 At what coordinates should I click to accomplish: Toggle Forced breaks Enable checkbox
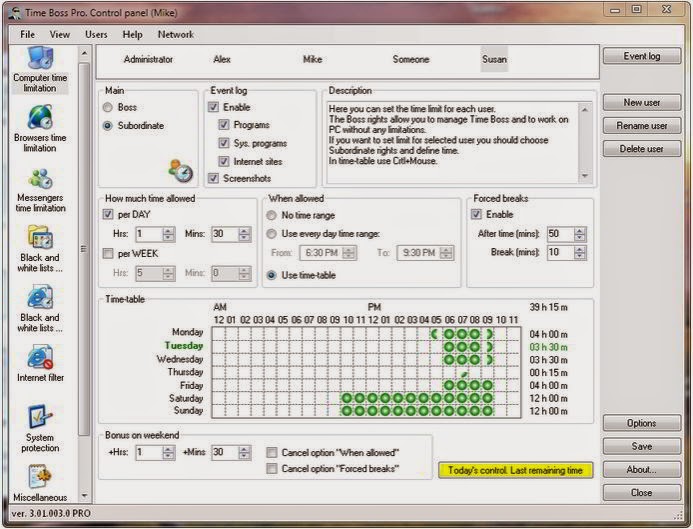point(476,214)
